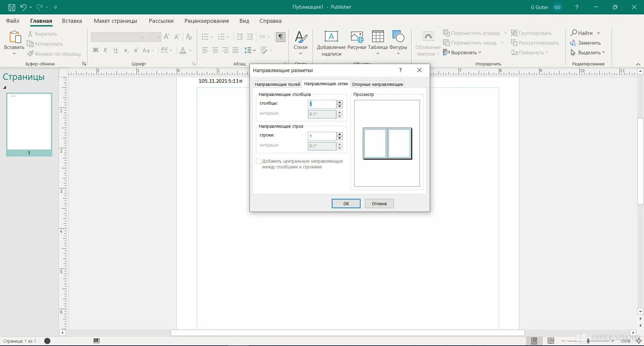Click Добавление надписи text box icon
644x346 pixels.
point(331,36)
